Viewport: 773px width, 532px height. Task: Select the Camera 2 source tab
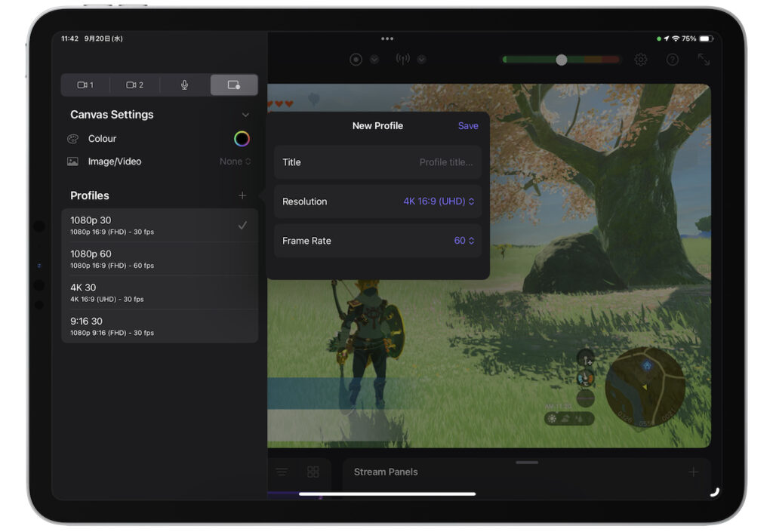point(134,85)
